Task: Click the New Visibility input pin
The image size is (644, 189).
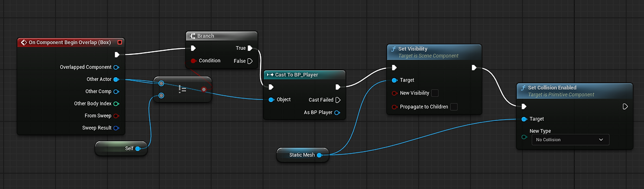Action: 394,93
